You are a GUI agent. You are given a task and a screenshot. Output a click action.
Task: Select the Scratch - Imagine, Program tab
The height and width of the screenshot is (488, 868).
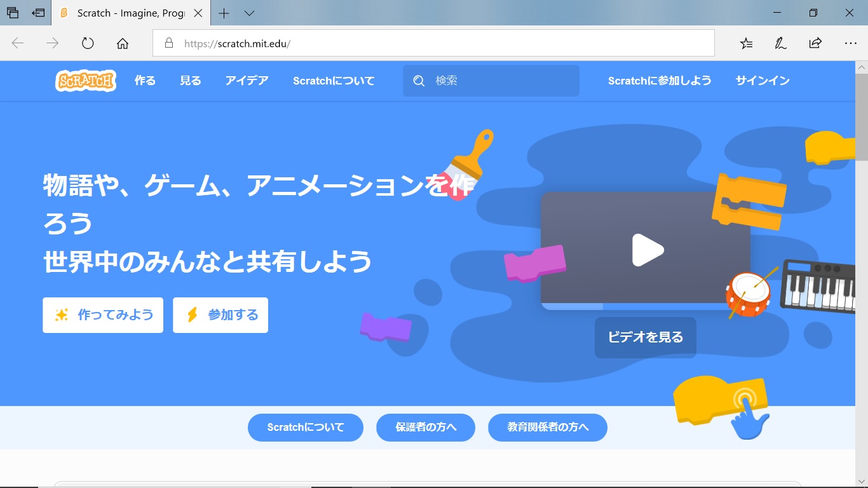(130, 13)
